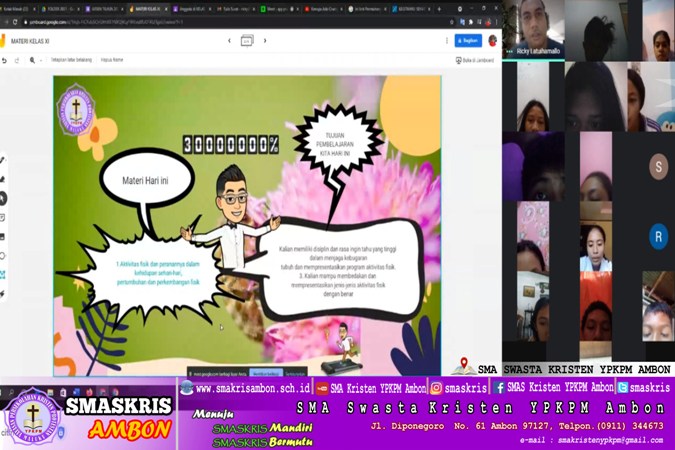Redo the last Jamboard action
Image resolution: width=675 pixels, height=450 pixels.
coord(17,61)
